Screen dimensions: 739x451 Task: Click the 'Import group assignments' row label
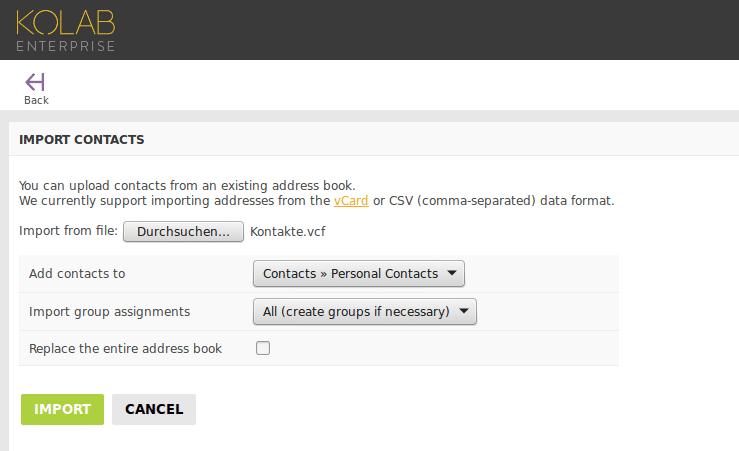coord(109,312)
